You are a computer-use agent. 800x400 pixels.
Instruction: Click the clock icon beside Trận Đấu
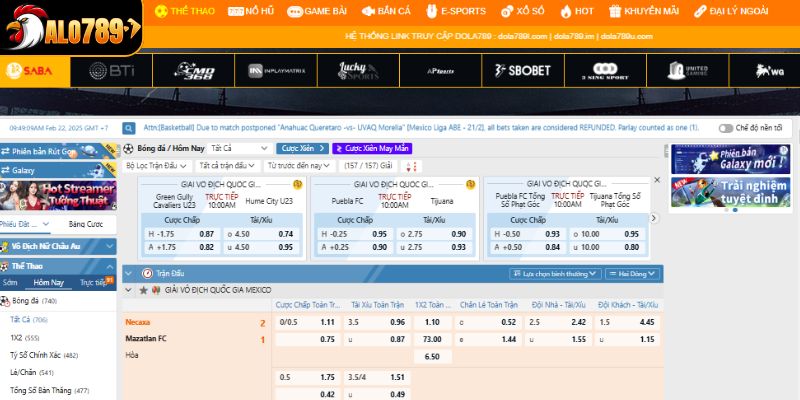(x=147, y=273)
